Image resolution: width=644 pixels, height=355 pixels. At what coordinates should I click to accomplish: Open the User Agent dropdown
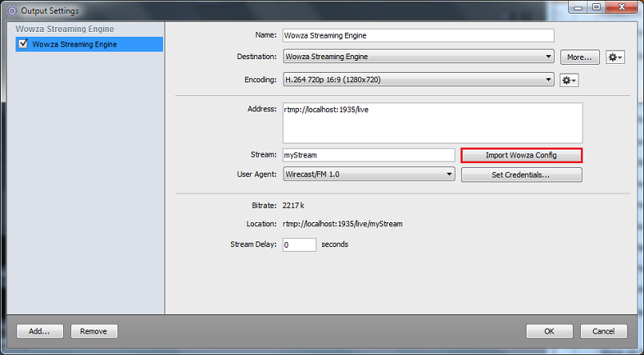click(368, 174)
